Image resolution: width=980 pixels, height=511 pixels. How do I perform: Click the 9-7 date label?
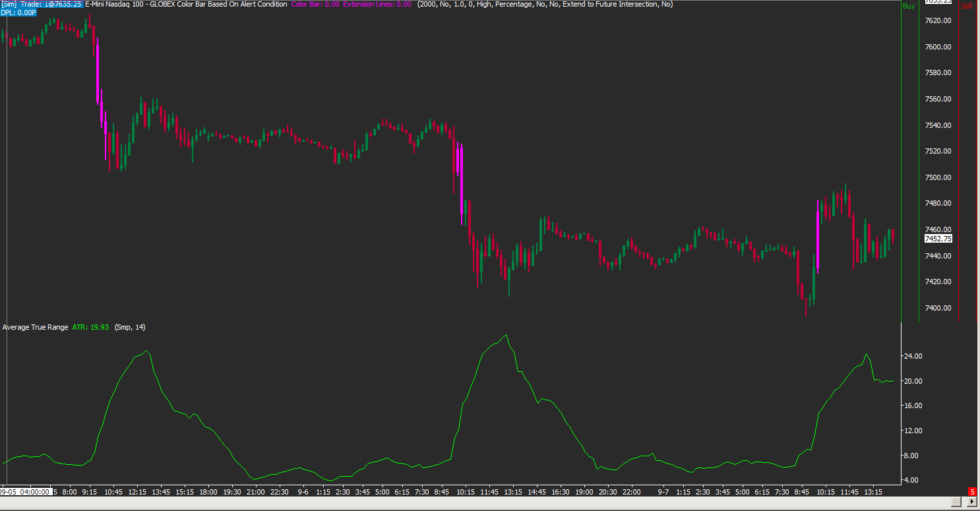click(x=662, y=491)
